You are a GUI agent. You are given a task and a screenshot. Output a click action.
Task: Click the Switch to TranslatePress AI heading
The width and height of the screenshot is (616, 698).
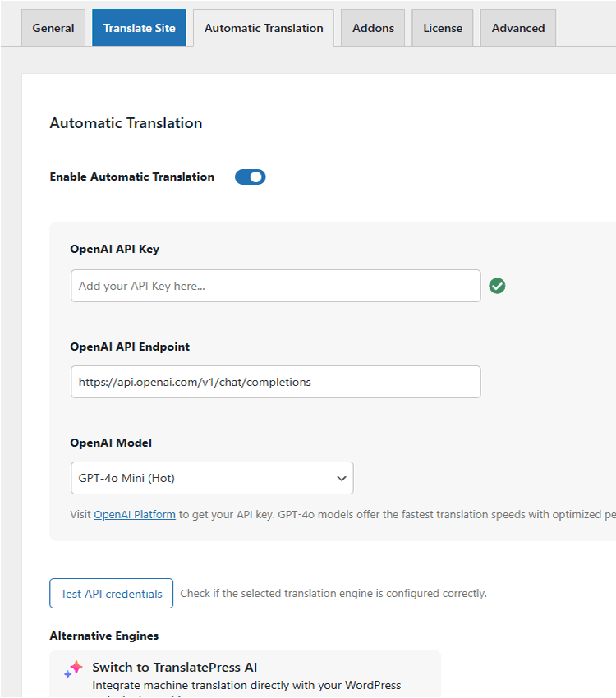(174, 667)
